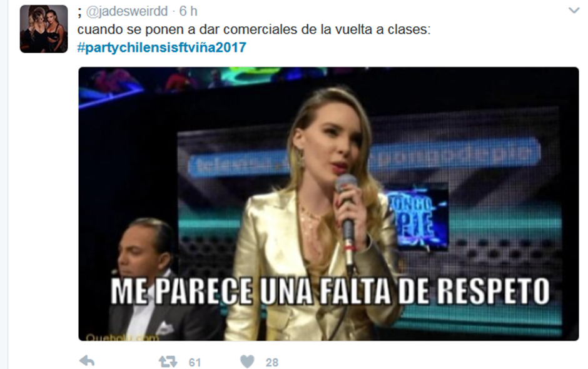Click the reply arrow icon below the tweet
Viewport: 588px width, 369px height.
[87, 361]
